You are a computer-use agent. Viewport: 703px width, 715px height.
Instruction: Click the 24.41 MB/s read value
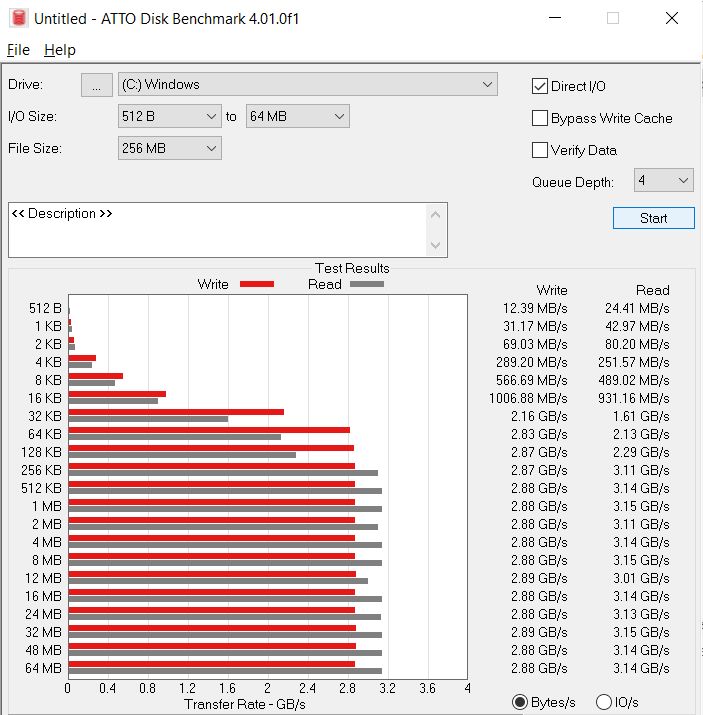(x=637, y=309)
